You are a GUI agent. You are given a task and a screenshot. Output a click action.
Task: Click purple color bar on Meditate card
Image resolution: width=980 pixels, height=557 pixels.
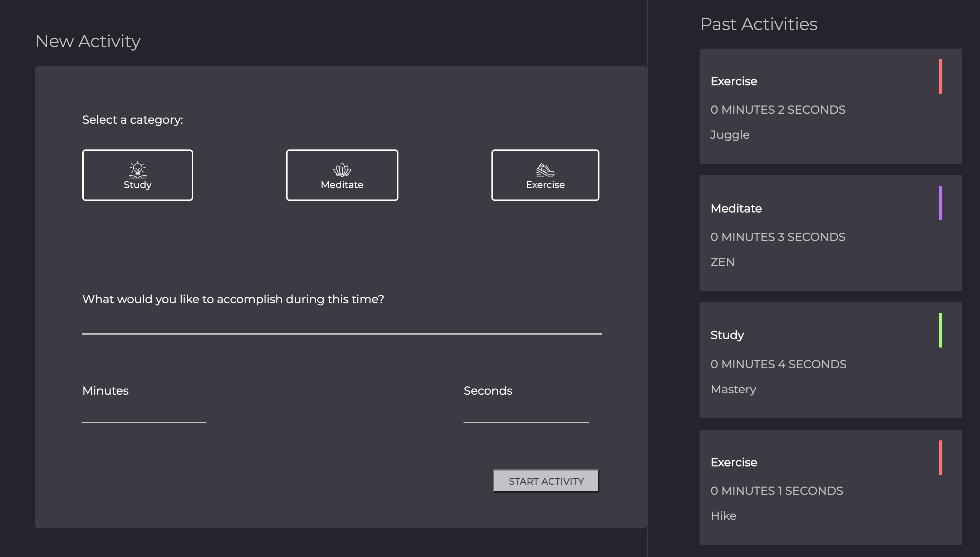click(x=940, y=203)
